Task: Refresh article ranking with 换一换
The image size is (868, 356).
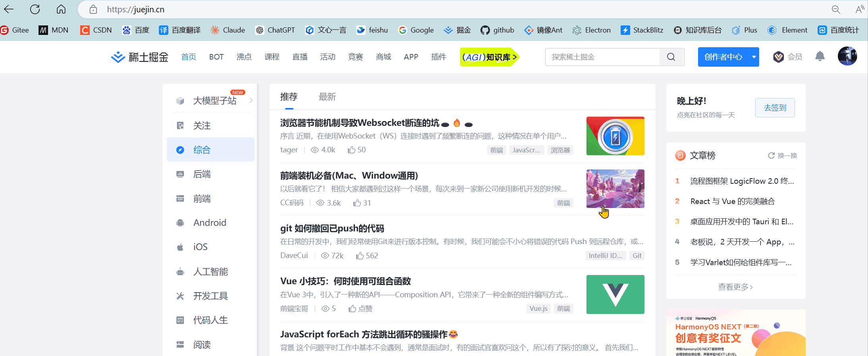Action: point(782,156)
